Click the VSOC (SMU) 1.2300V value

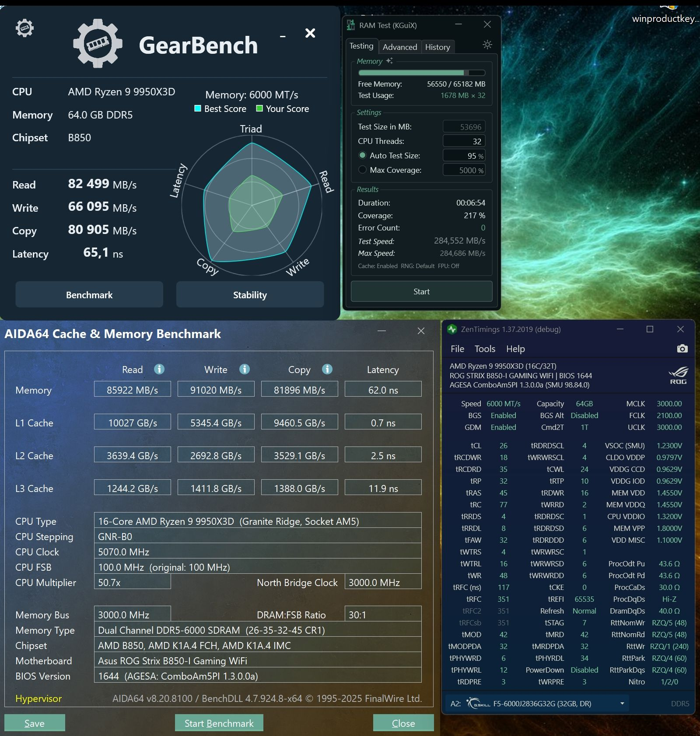(x=669, y=446)
